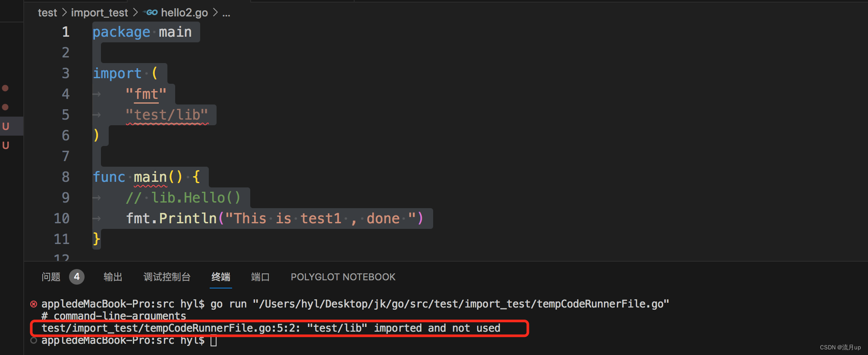Click line number 5 in the gutter
The width and height of the screenshot is (868, 355).
[66, 115]
